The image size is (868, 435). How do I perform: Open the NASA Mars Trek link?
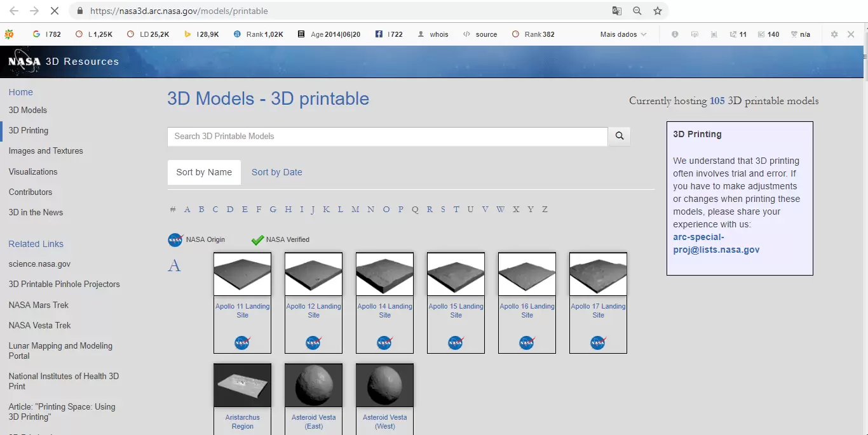coord(39,305)
